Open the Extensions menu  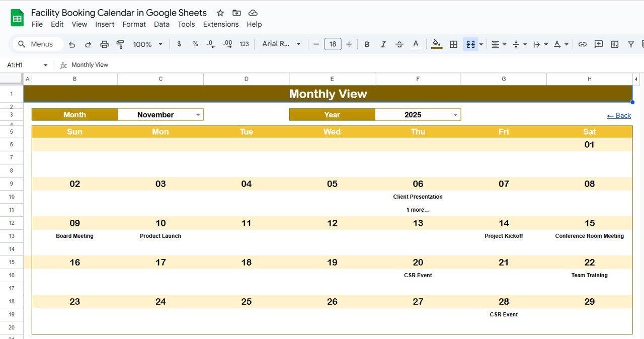click(x=220, y=24)
